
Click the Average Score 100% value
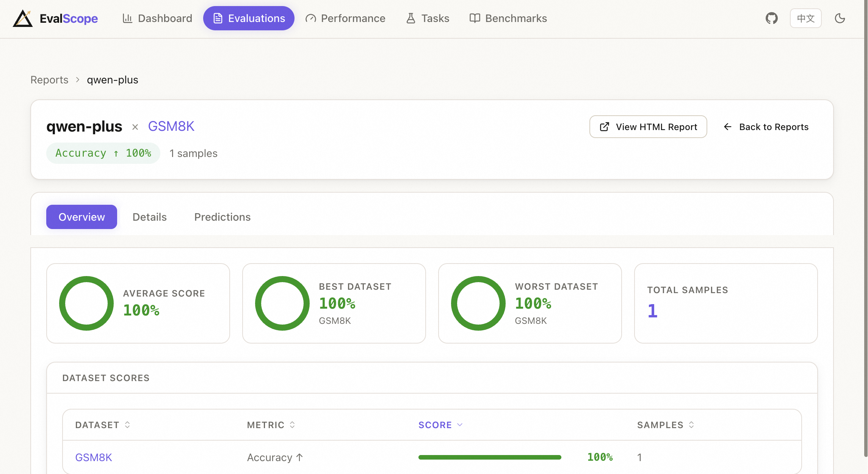click(141, 310)
